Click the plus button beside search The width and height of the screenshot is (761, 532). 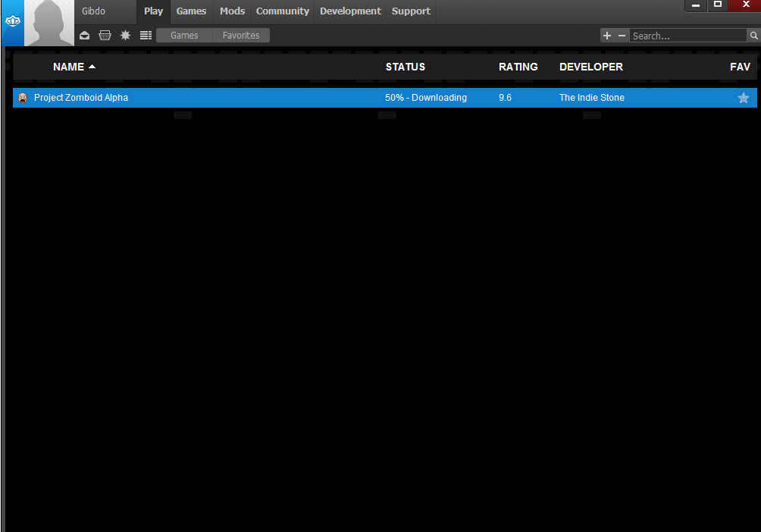(606, 36)
